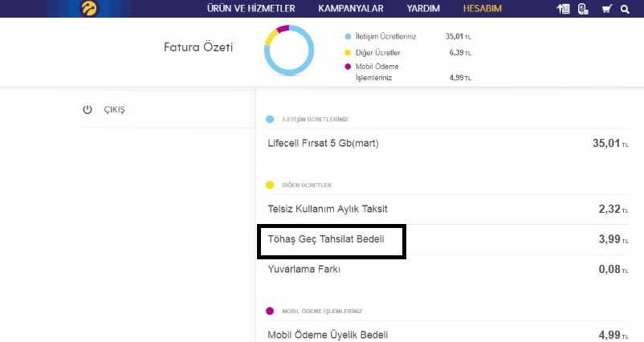Log out via the ÇIKIŞ link
This screenshot has width=644, height=342.
(x=114, y=109)
